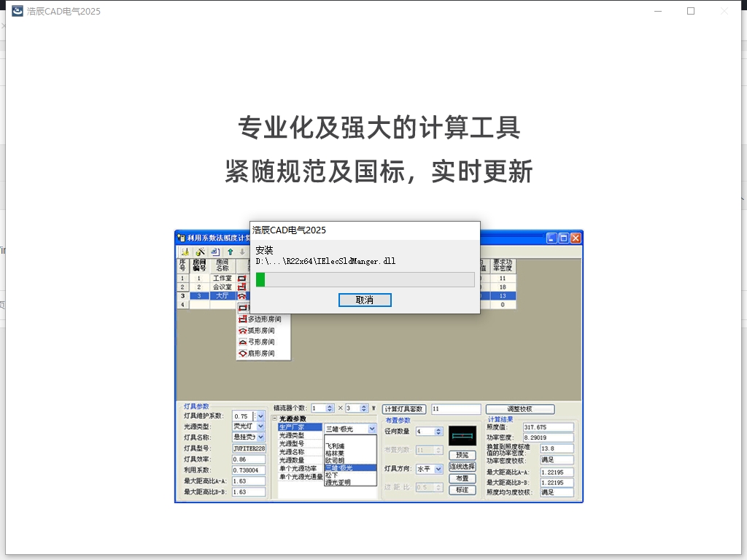Click the 计算灯具套数 button
This screenshot has height=560, width=747.
(404, 409)
